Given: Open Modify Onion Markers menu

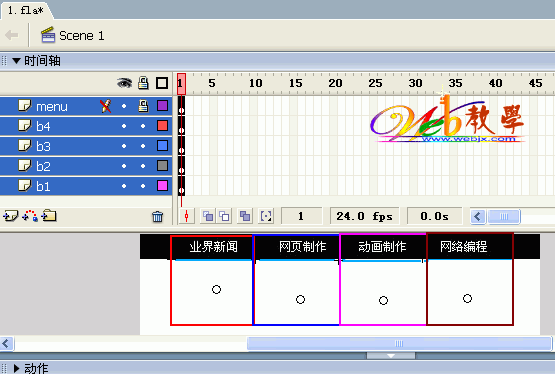Looking at the screenshot, I should pos(266,216).
